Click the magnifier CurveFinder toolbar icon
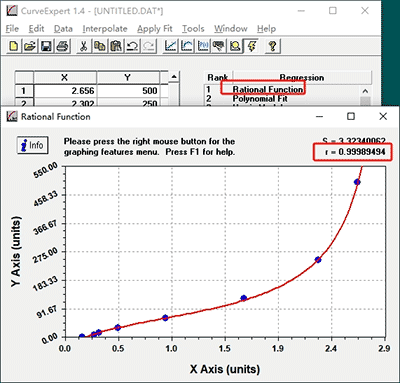This screenshot has height=383, width=400. click(x=235, y=46)
